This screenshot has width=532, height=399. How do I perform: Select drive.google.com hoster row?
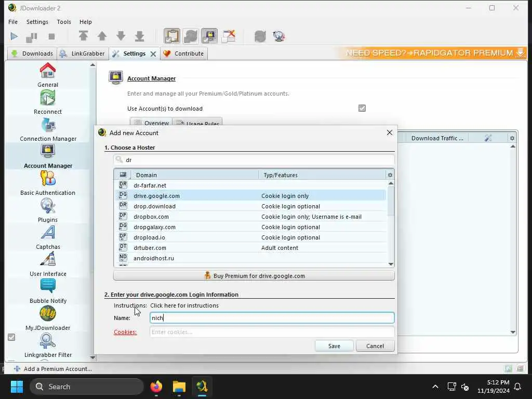[250, 196]
